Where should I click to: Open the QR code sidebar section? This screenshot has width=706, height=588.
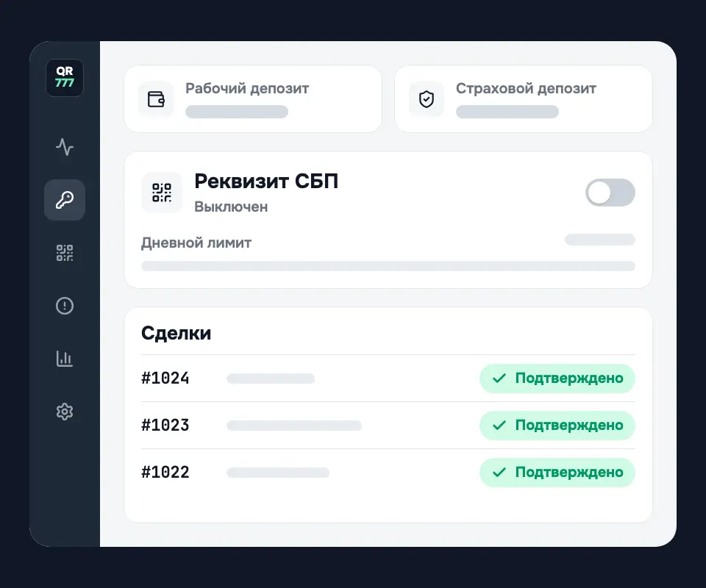[x=65, y=253]
